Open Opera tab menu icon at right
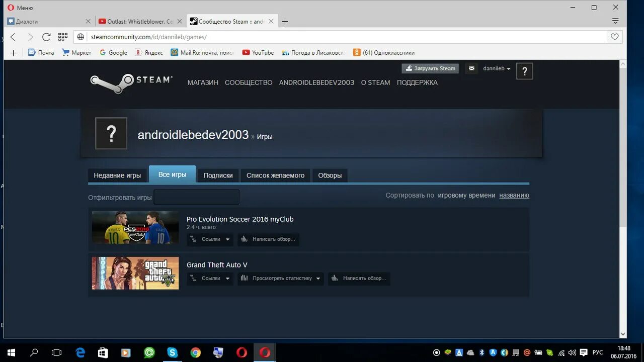 [615, 21]
